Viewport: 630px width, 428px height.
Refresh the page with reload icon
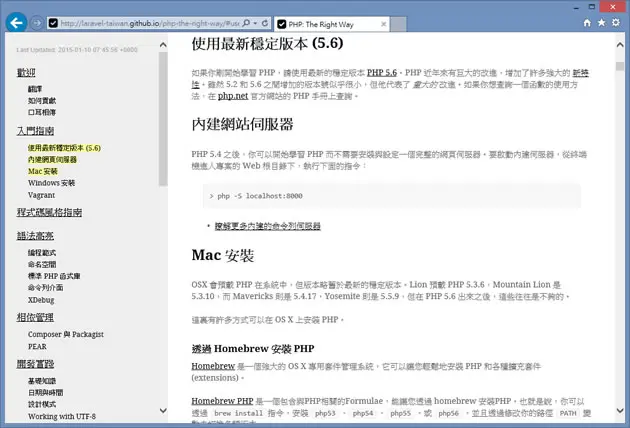click(265, 23)
